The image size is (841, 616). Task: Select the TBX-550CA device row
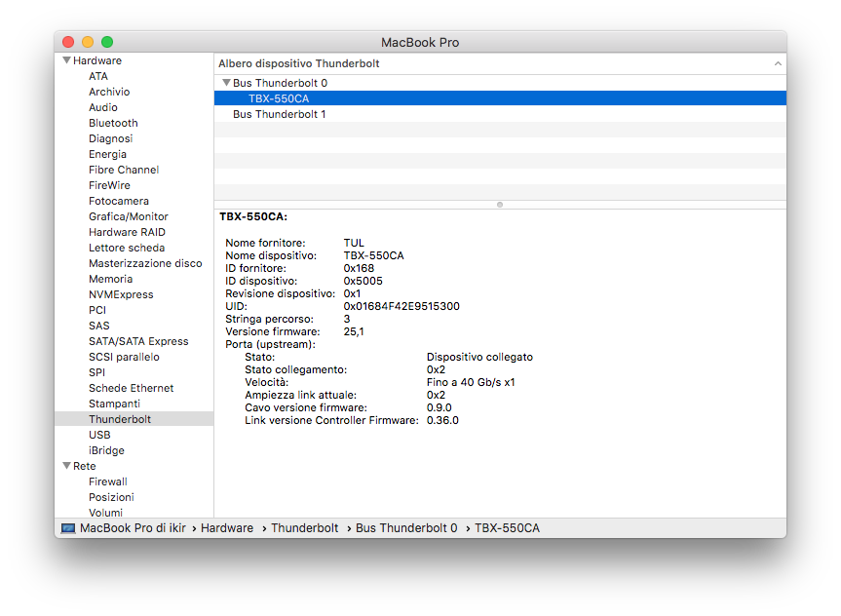click(500, 98)
